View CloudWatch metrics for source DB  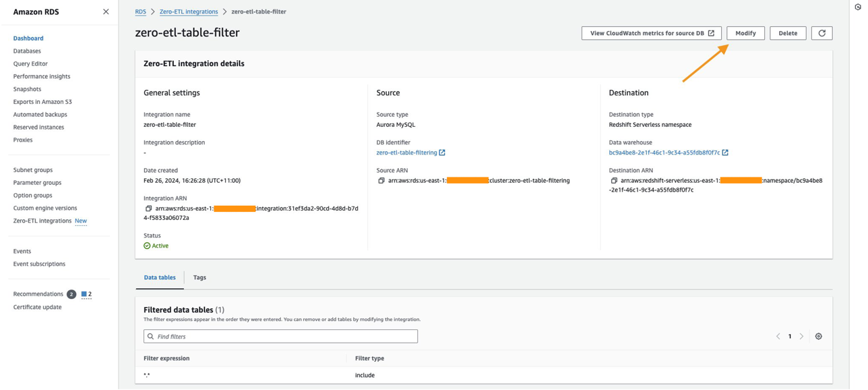click(651, 33)
